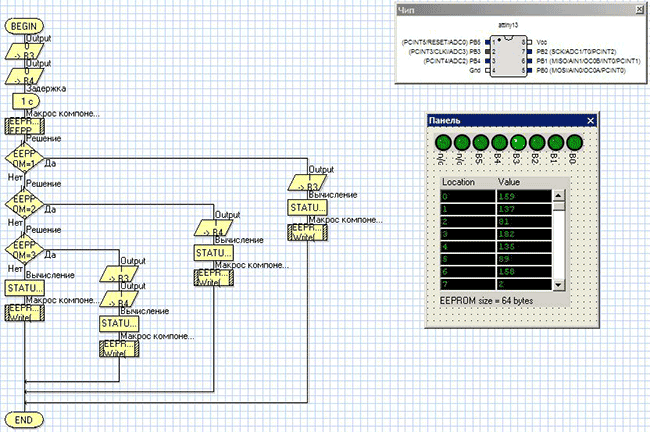Select Output B3 block directly under BEGIN
Image resolution: width=650 pixels, height=432 pixels.
click(24, 52)
